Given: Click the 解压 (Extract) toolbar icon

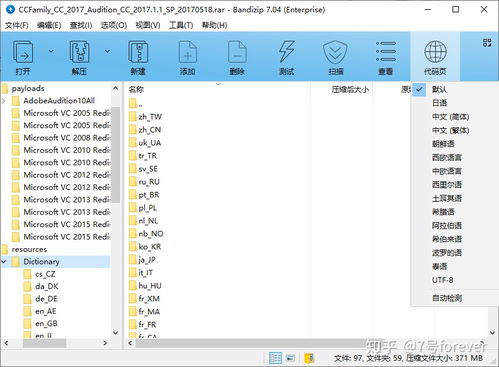Looking at the screenshot, I should (x=79, y=52).
